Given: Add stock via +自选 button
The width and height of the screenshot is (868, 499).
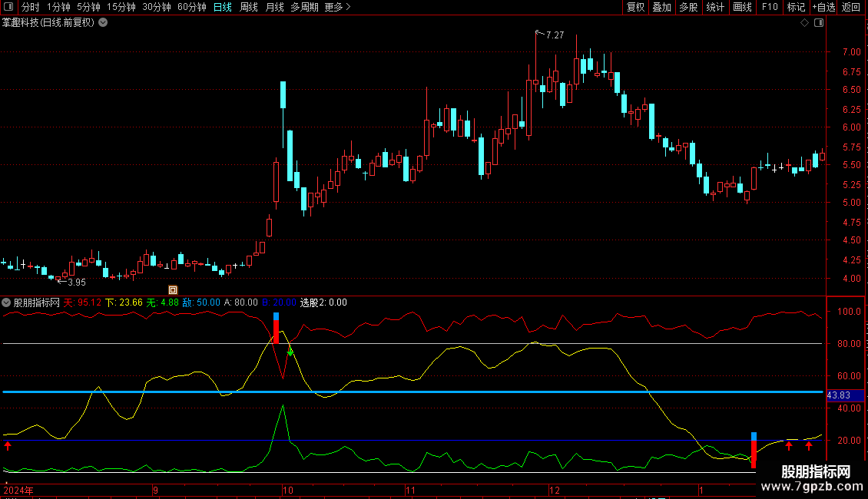Looking at the screenshot, I should tap(823, 7).
